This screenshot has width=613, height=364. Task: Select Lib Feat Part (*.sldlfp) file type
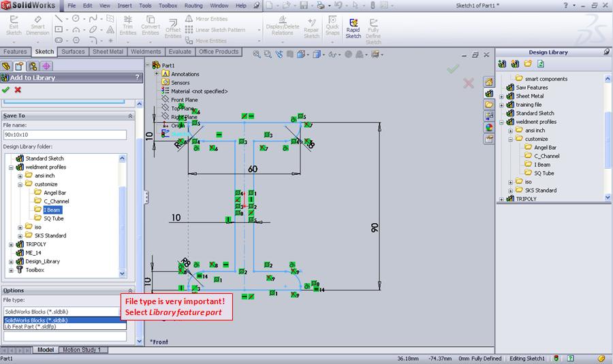point(65,327)
